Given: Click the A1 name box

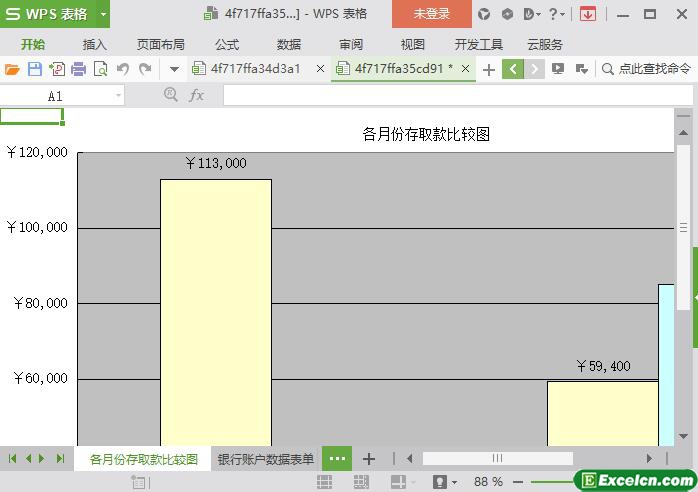Looking at the screenshot, I should 56,96.
